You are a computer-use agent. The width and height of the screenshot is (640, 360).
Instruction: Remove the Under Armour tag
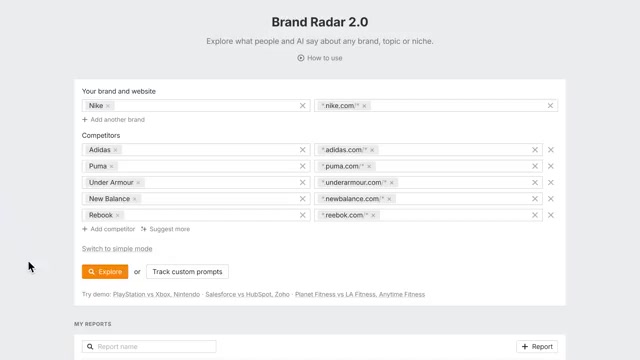[x=138, y=183]
